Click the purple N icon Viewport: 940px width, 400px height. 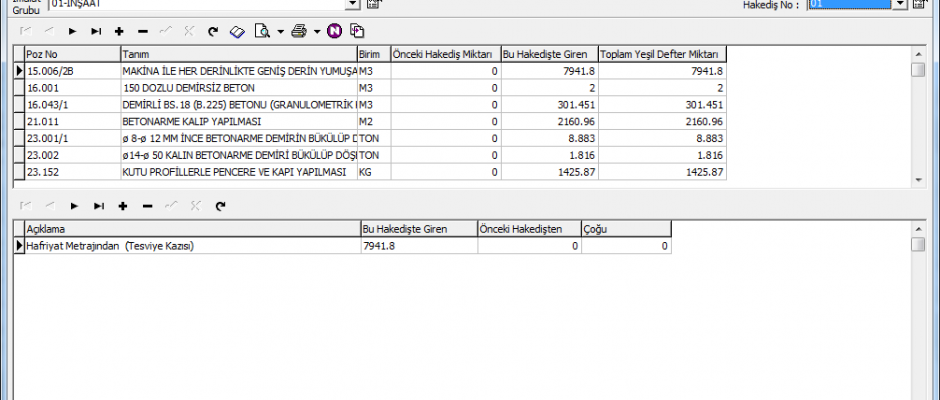coord(334,32)
